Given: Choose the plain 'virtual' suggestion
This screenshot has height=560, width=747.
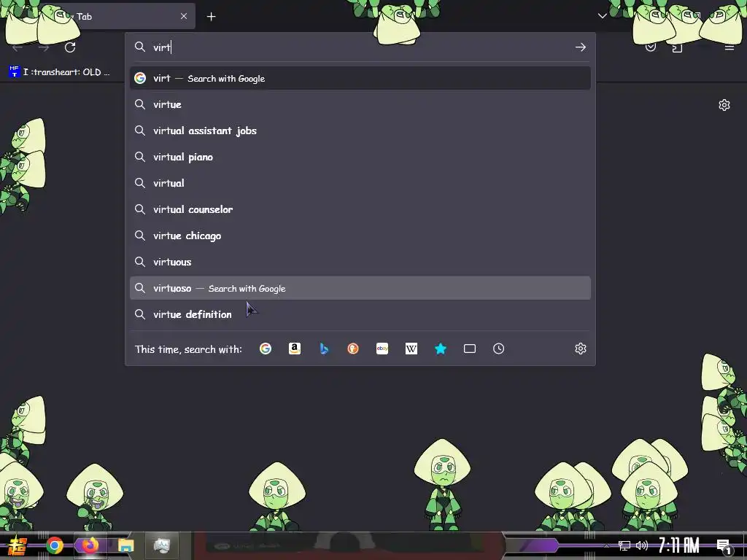Looking at the screenshot, I should point(360,183).
